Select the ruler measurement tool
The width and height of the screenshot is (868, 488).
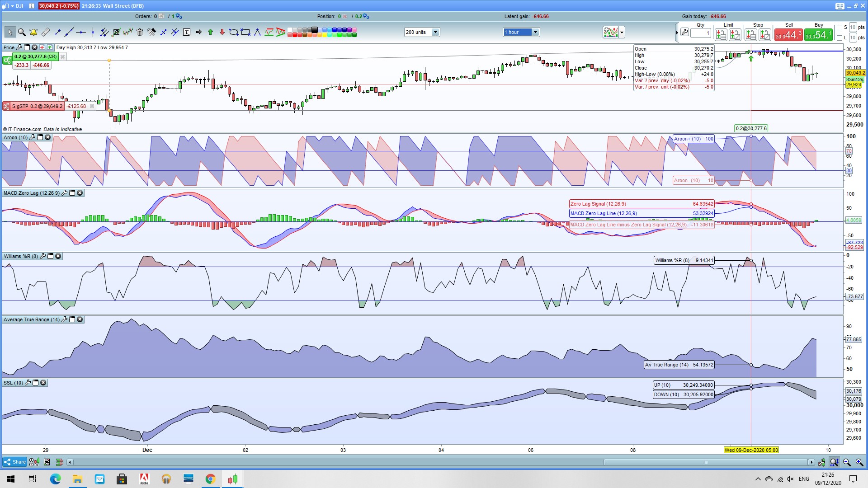[46, 32]
